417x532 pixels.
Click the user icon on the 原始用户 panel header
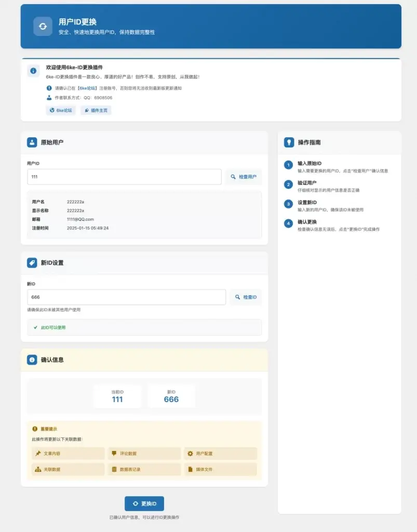[32, 142]
